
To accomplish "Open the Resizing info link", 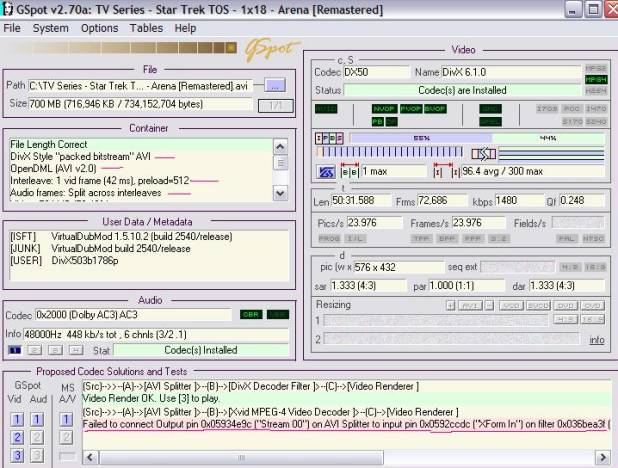I will click(597, 340).
